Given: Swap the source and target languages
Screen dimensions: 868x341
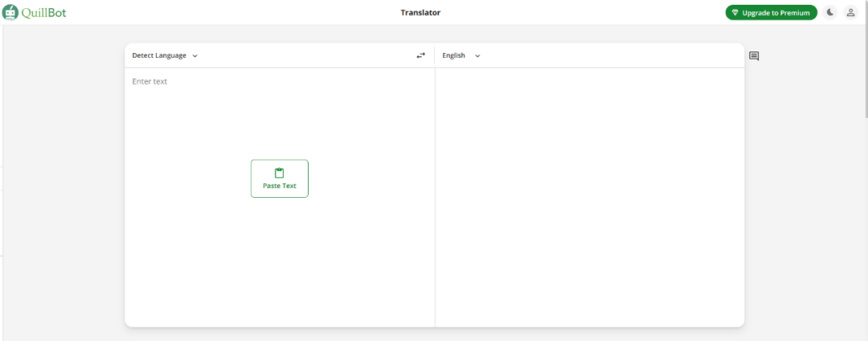Looking at the screenshot, I should click(421, 55).
